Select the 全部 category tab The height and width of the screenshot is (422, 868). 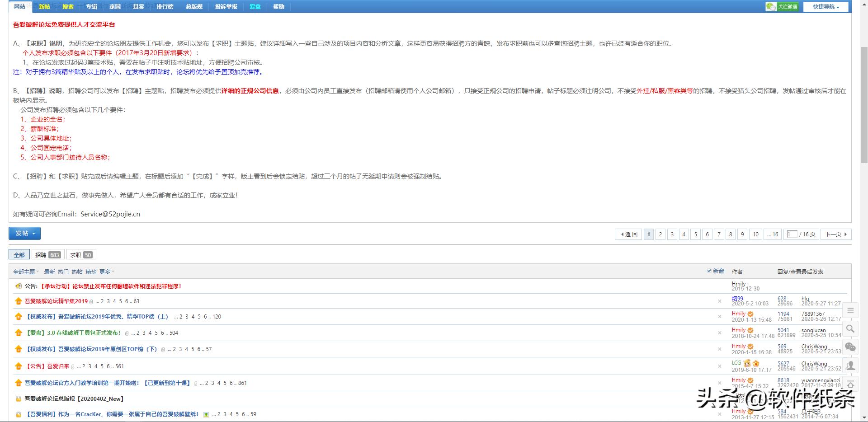point(19,255)
